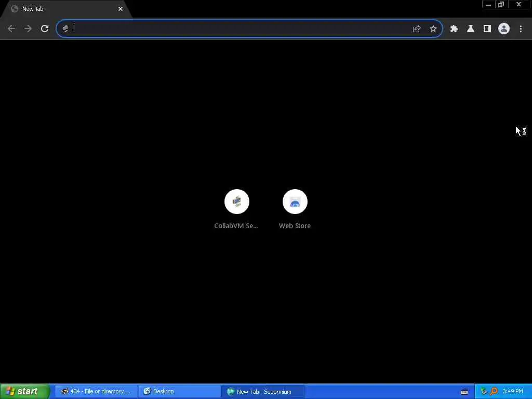This screenshot has height=399, width=532.
Task: Open the on-screen keyboard tray icon
Action: pyautogui.click(x=464, y=392)
